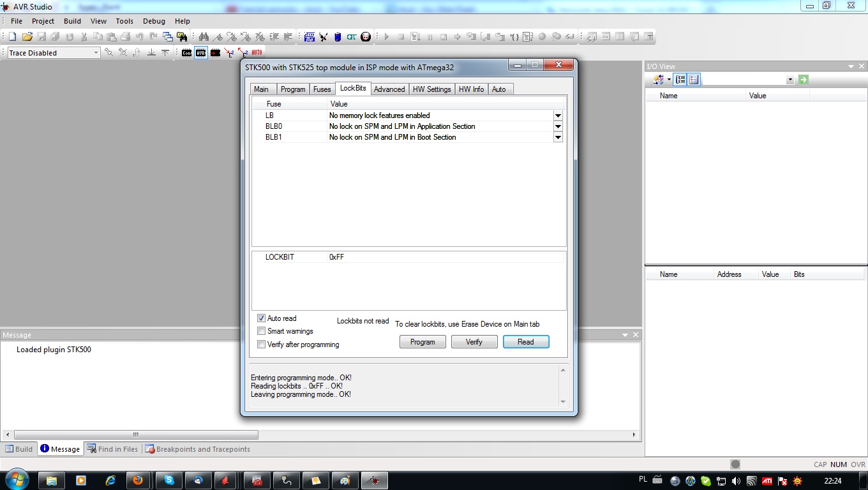Click the Con connect programmer icon

pos(186,53)
